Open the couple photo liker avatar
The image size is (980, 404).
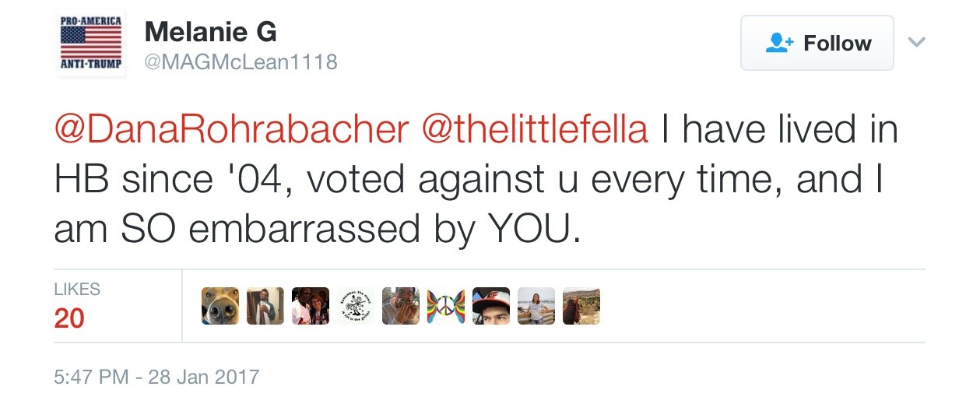(x=311, y=306)
